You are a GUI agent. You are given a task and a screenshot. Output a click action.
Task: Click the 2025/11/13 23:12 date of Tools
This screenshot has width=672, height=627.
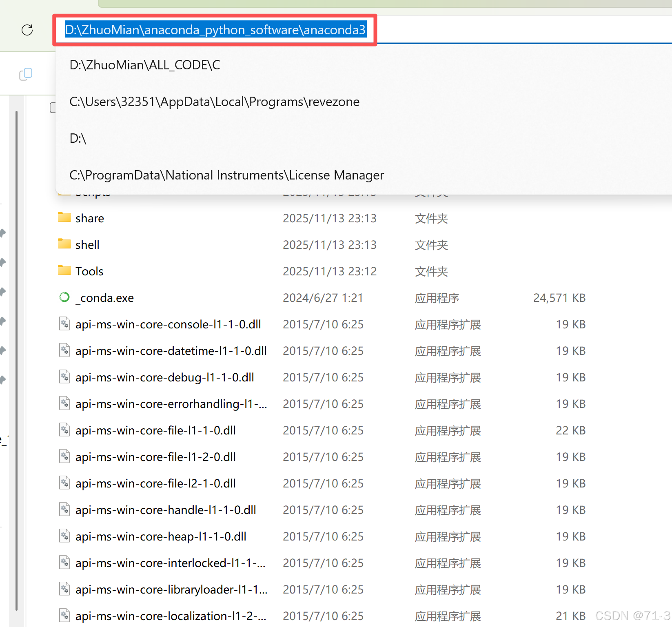click(x=330, y=271)
